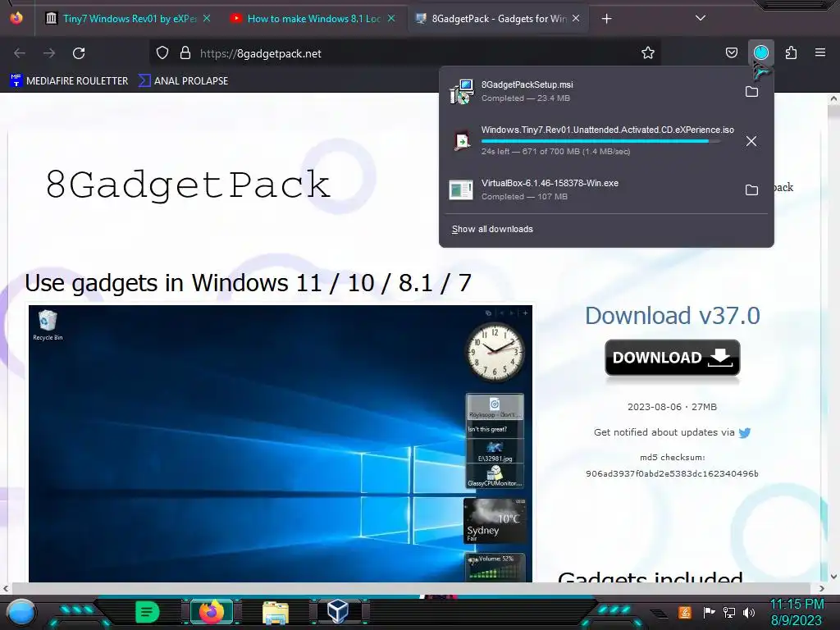840x630 pixels.
Task: Select the Tiny7 ISO file icon
Action: (461, 141)
